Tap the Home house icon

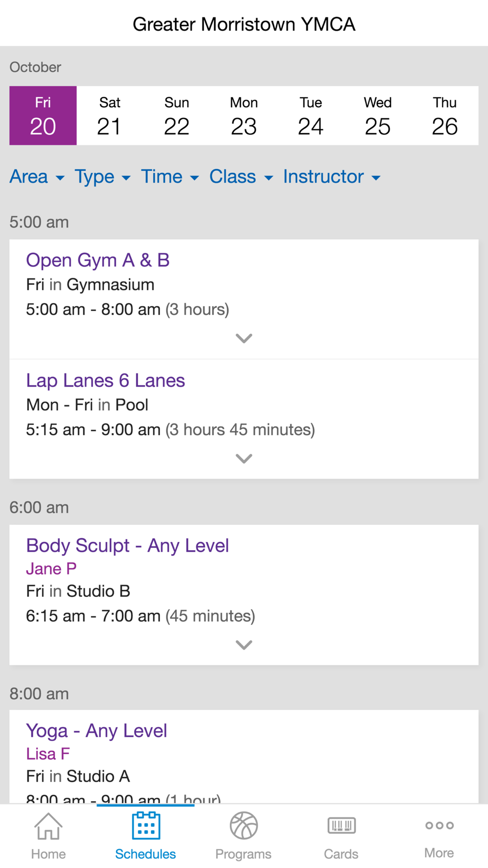48,826
